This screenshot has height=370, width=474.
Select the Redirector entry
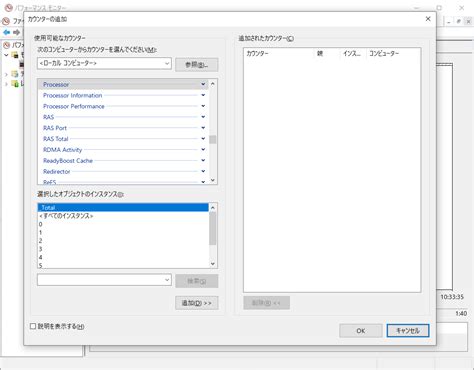[123, 171]
